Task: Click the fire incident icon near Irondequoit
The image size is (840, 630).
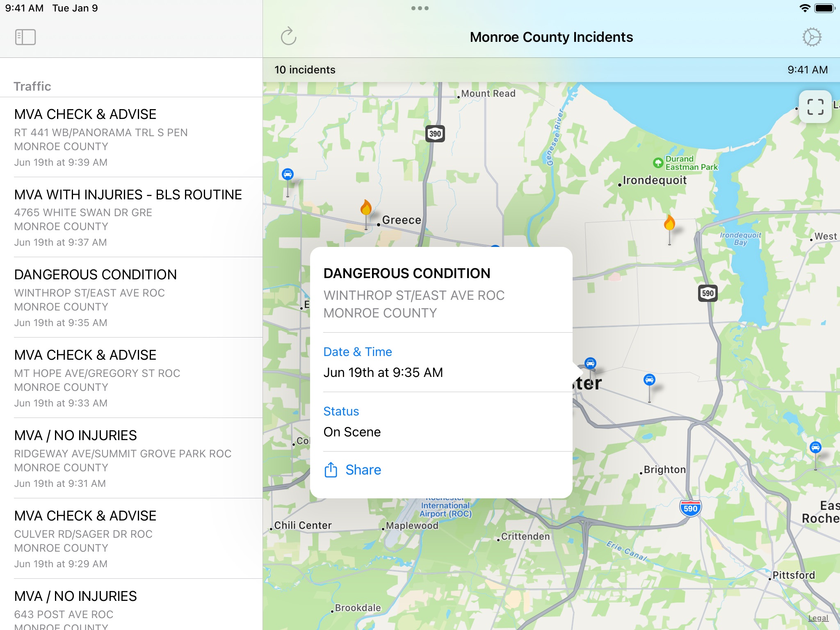Action: [671, 222]
